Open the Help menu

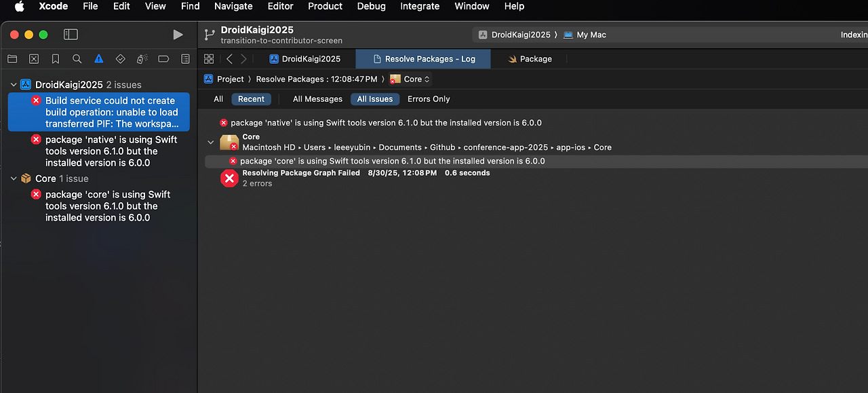click(514, 6)
